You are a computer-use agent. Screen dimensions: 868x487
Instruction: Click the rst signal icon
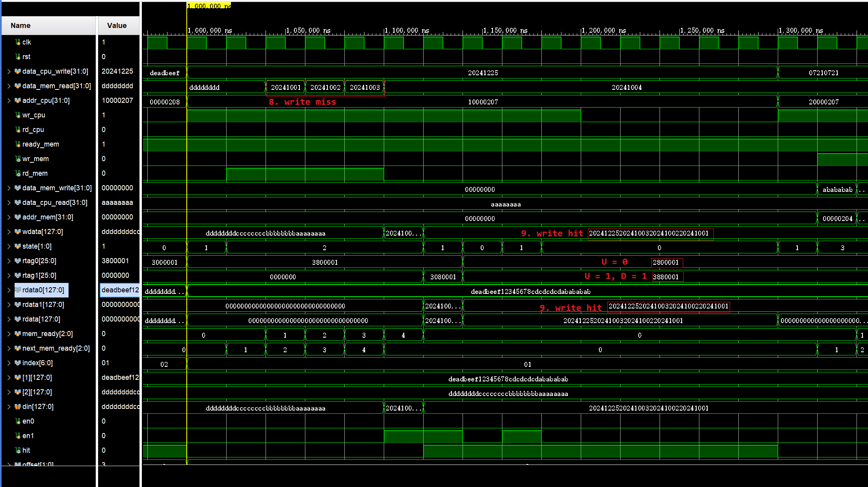coord(18,57)
